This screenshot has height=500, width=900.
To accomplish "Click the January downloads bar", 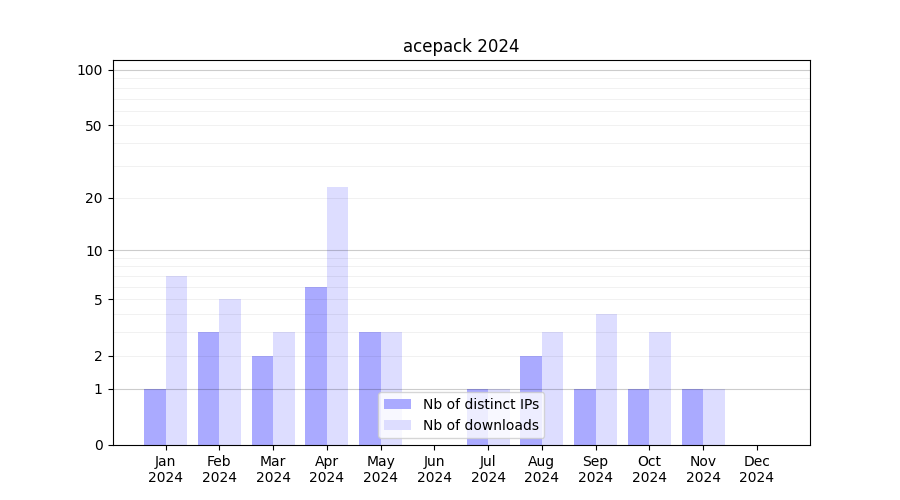I will click(x=176, y=360).
